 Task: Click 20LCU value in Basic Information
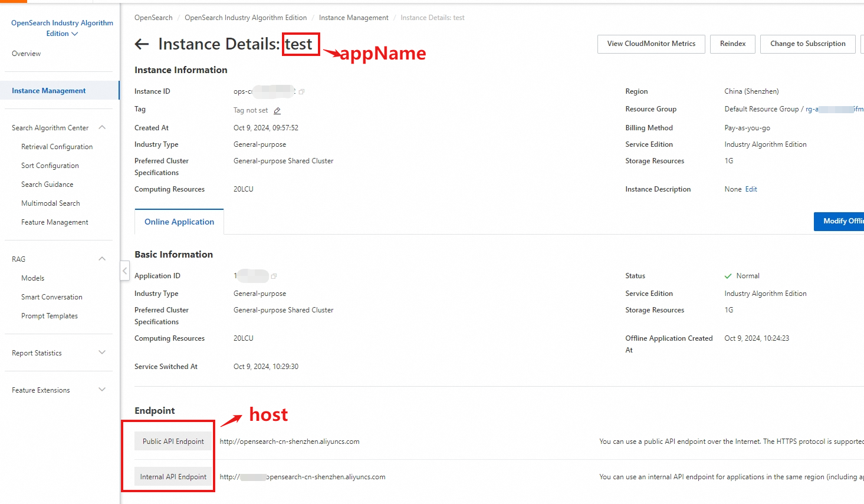click(x=244, y=338)
